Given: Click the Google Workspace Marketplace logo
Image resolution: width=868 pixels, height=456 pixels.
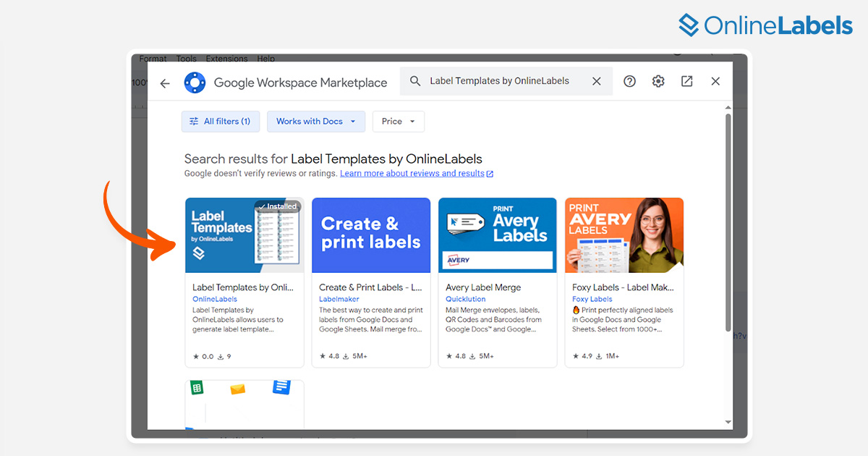Looking at the screenshot, I should [x=195, y=83].
